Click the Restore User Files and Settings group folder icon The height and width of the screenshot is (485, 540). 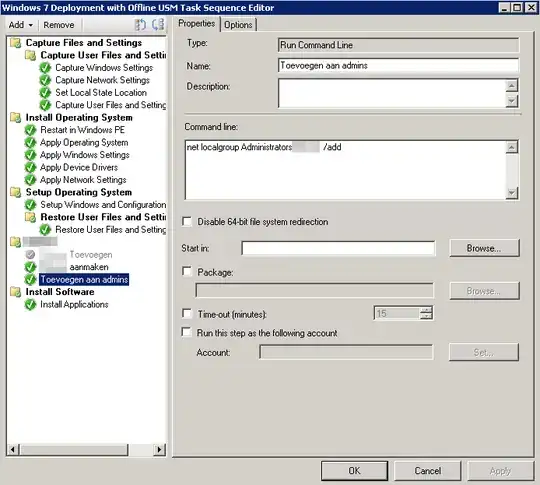click(30, 217)
